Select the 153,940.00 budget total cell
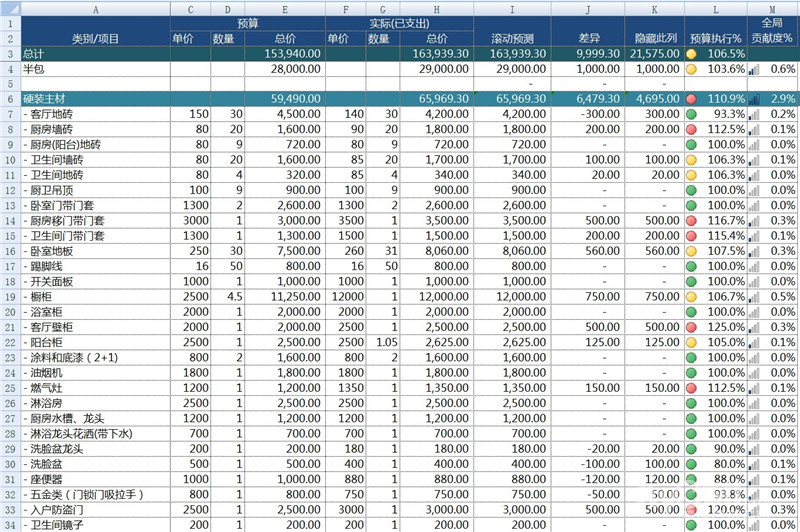Screen dimensions: 800x532 pyautogui.click(x=285, y=54)
